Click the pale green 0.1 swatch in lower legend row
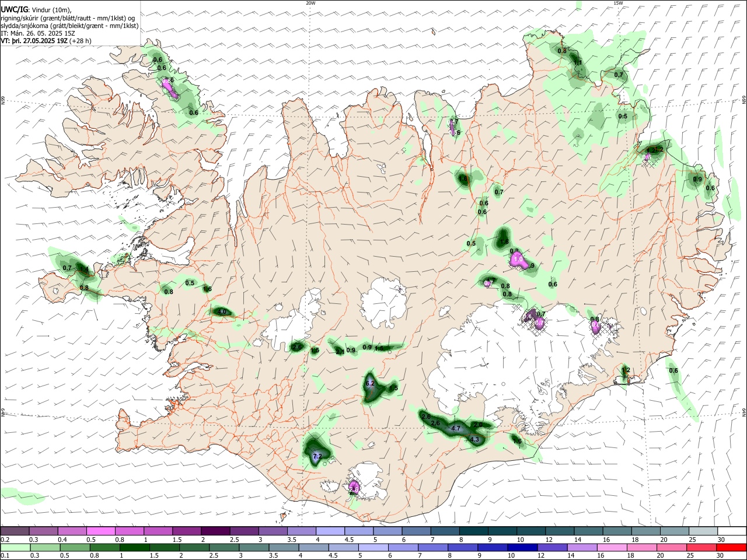The width and height of the screenshot is (747, 560). [x=16, y=547]
